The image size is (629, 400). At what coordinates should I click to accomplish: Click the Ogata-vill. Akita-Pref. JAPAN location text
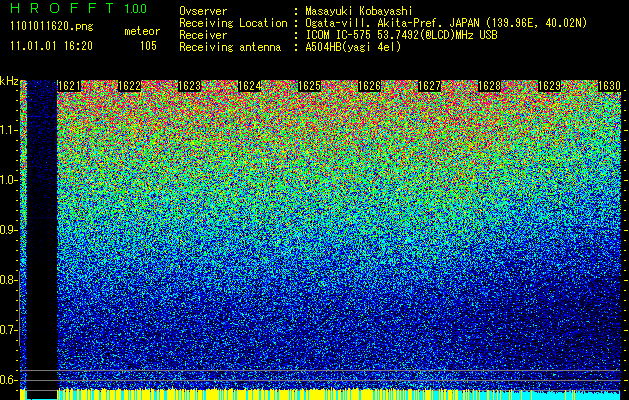click(446, 23)
